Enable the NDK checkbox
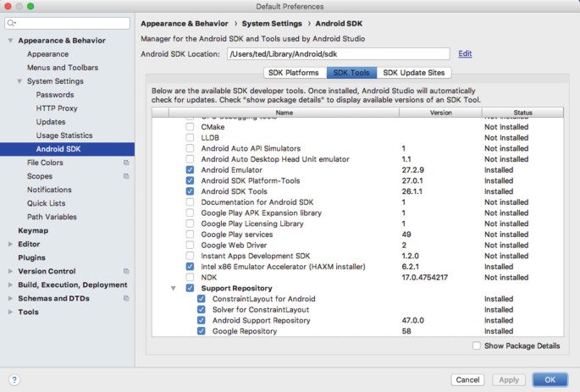 (x=190, y=277)
